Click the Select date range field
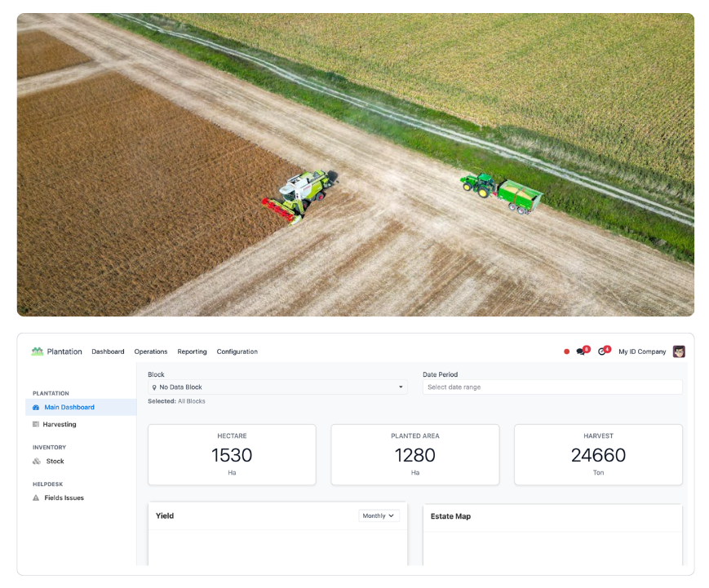The image size is (709, 588). [x=552, y=387]
